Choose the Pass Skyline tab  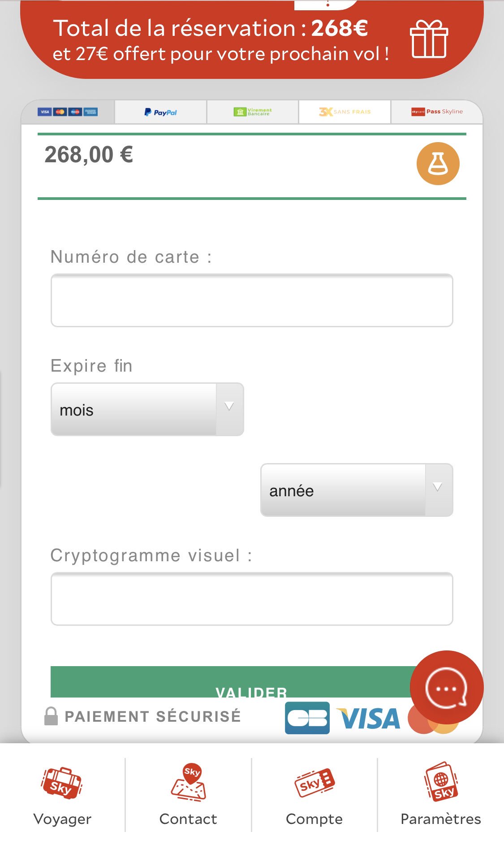tap(437, 112)
